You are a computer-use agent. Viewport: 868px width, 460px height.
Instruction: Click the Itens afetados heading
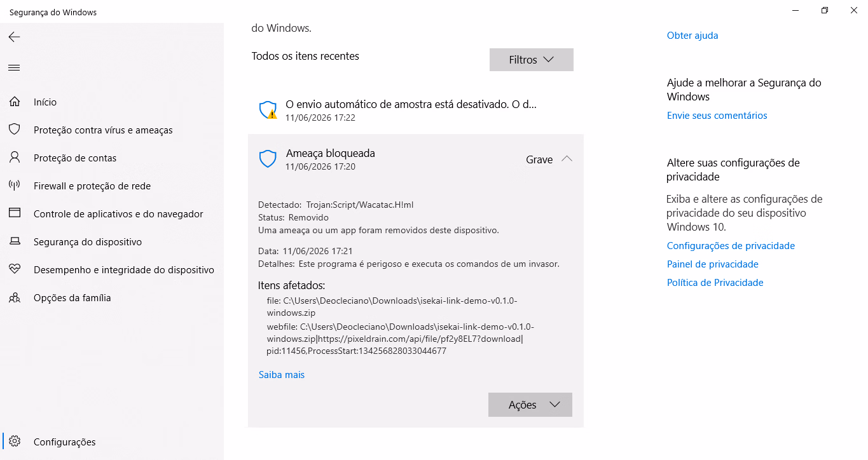[292, 285]
